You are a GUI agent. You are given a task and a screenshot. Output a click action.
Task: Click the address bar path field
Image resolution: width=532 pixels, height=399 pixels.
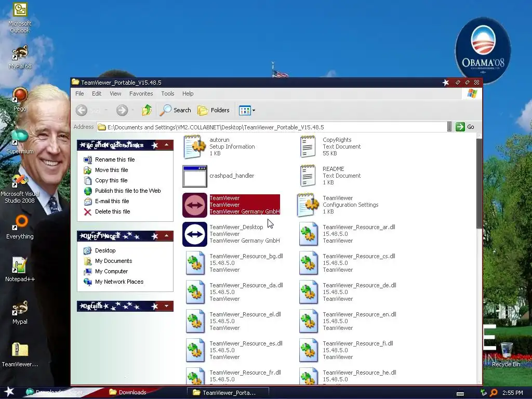tap(271, 127)
